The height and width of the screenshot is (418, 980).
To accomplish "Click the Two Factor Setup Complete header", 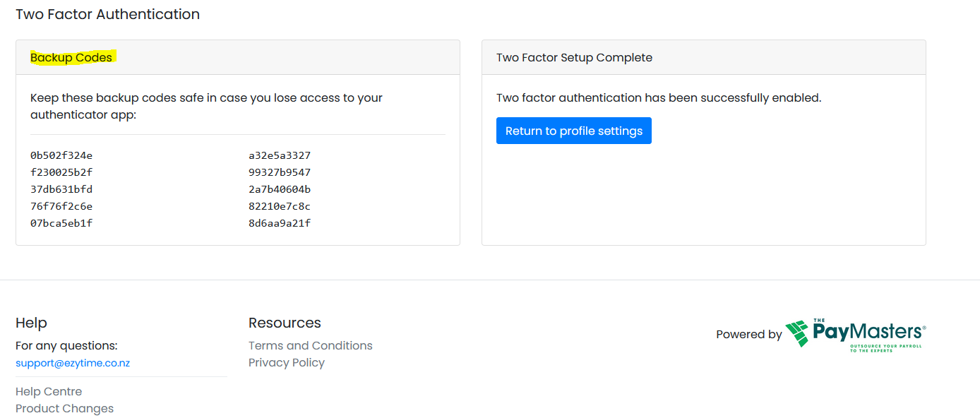I will tap(574, 57).
